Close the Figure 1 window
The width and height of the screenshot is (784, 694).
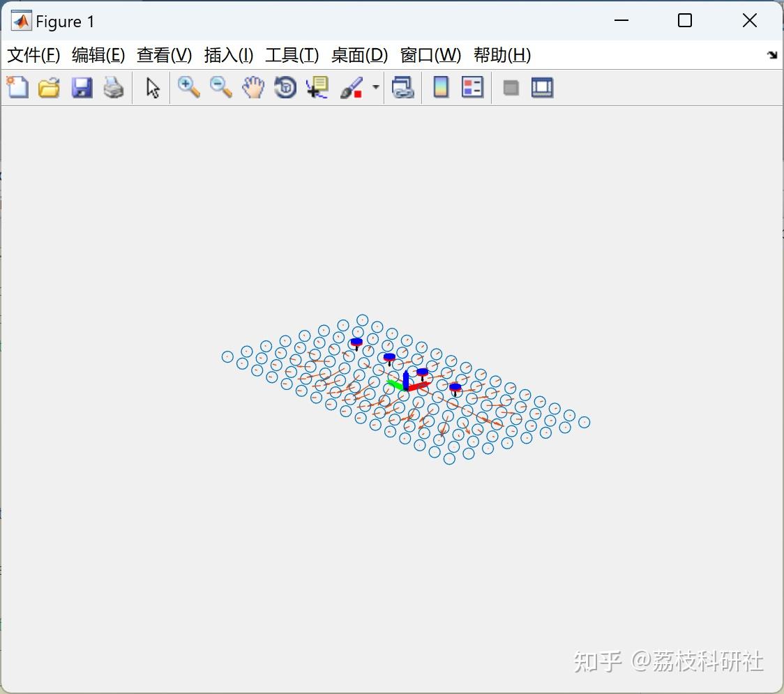coord(750,20)
